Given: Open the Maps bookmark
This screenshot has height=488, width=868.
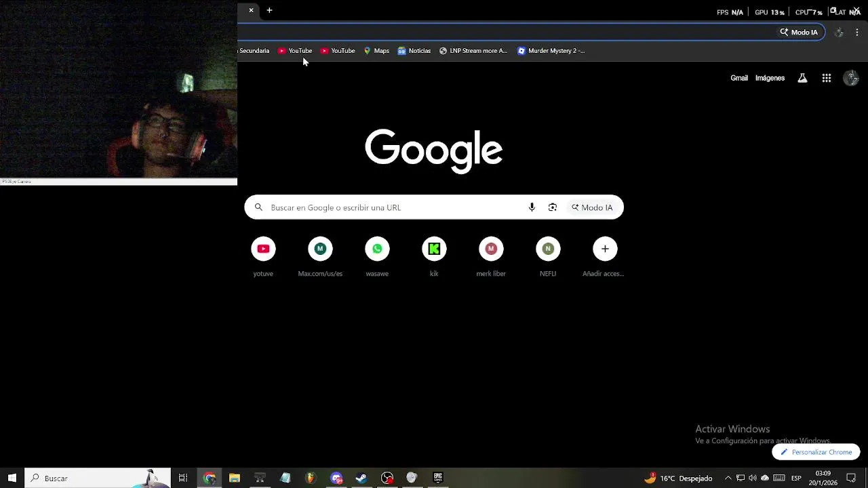Looking at the screenshot, I should (376, 51).
